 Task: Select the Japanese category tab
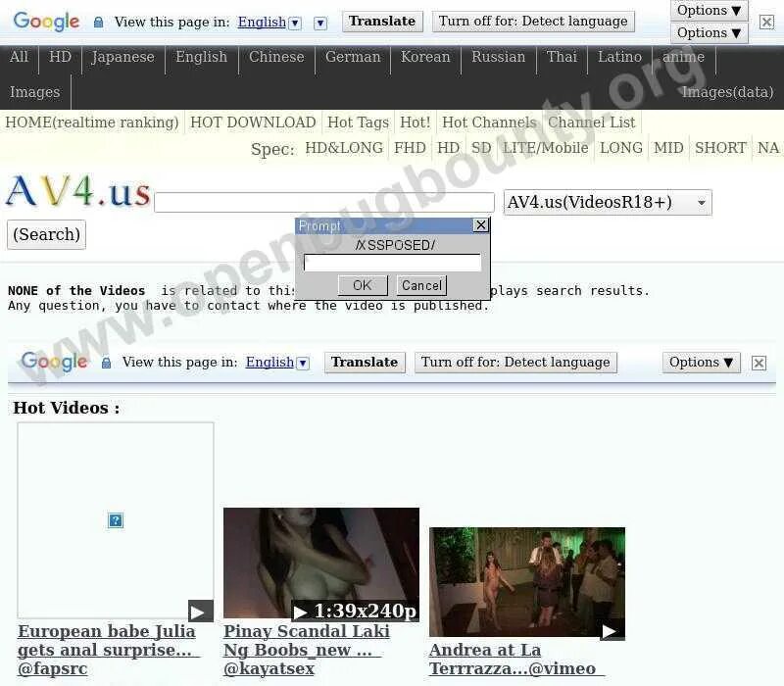[x=123, y=57]
